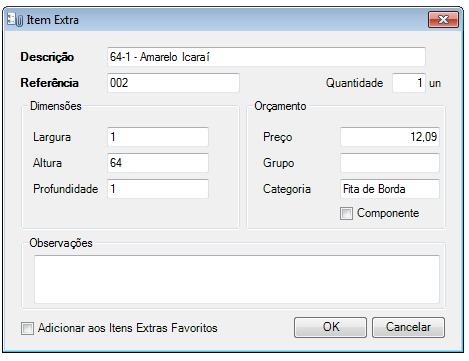Click the Descrição label

[47, 57]
